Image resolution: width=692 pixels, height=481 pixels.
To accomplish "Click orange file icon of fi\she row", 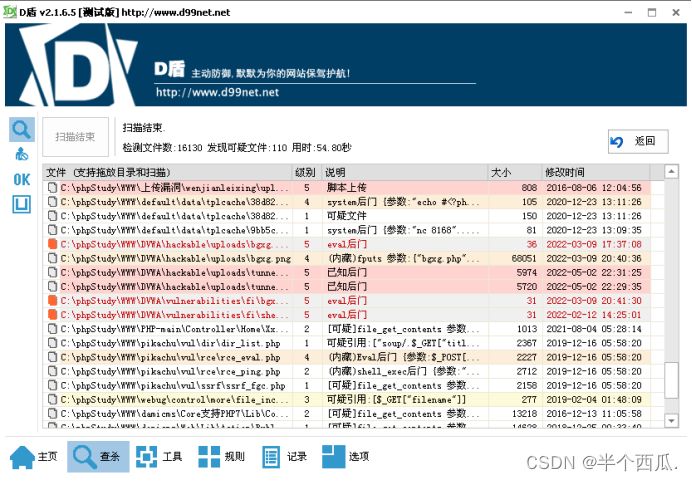I will click(53, 315).
